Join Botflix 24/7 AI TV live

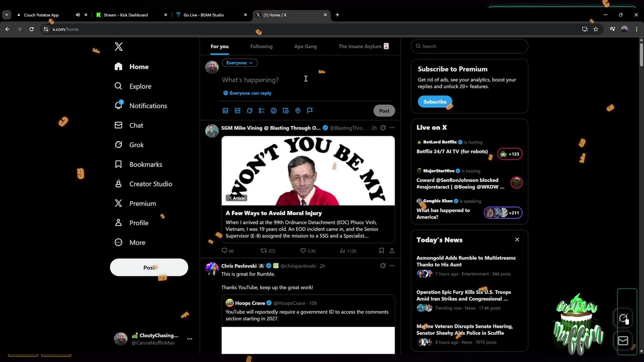point(469,149)
